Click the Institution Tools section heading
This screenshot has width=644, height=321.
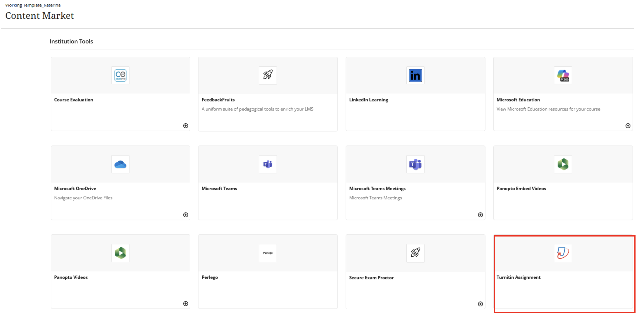pos(71,42)
